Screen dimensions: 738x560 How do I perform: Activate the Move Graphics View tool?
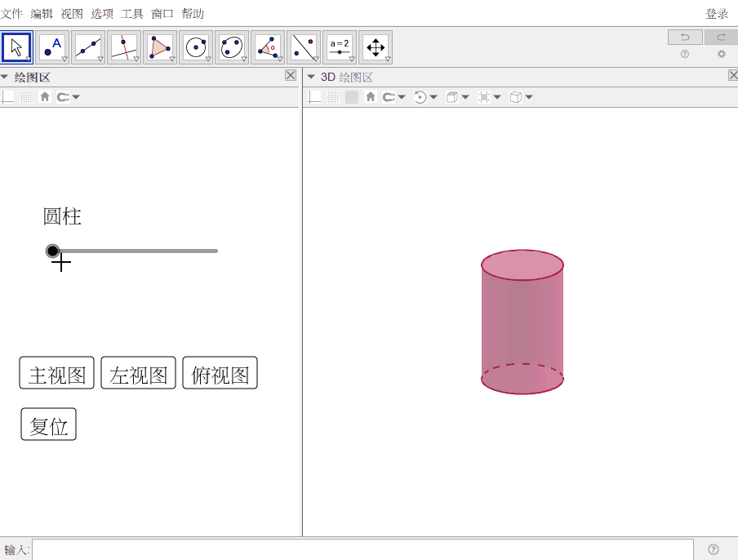376,47
